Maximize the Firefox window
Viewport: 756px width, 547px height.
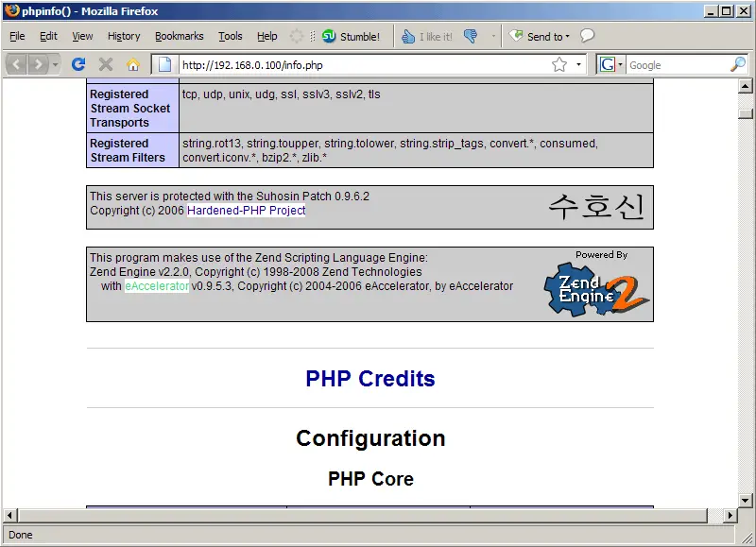click(726, 11)
